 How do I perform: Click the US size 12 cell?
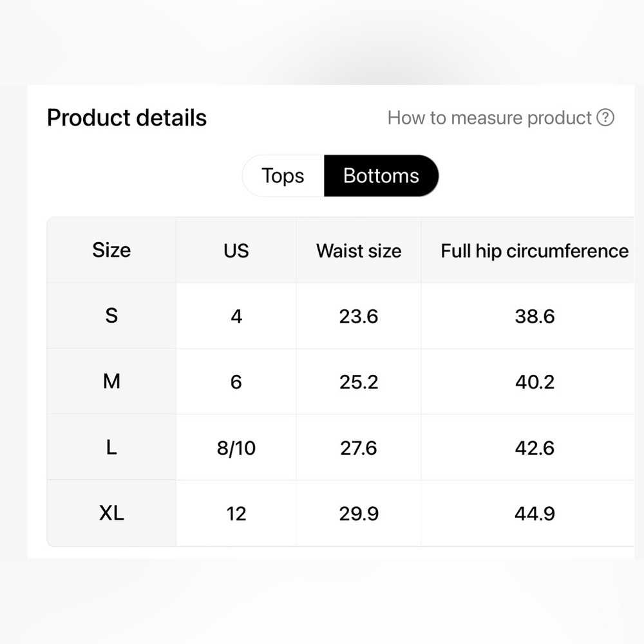[x=236, y=513]
